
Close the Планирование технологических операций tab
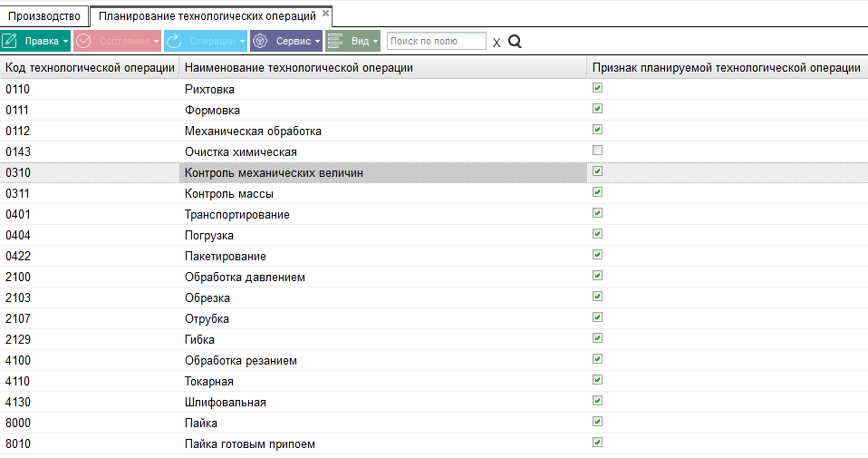tap(325, 14)
